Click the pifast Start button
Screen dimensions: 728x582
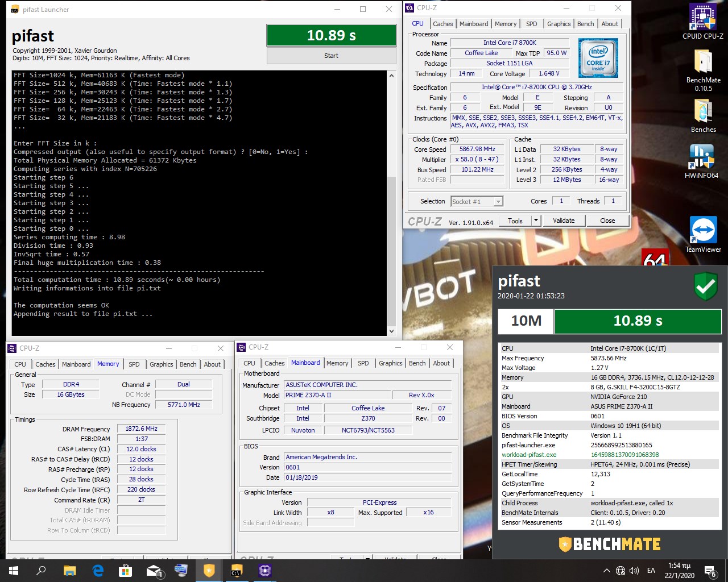pyautogui.click(x=331, y=56)
